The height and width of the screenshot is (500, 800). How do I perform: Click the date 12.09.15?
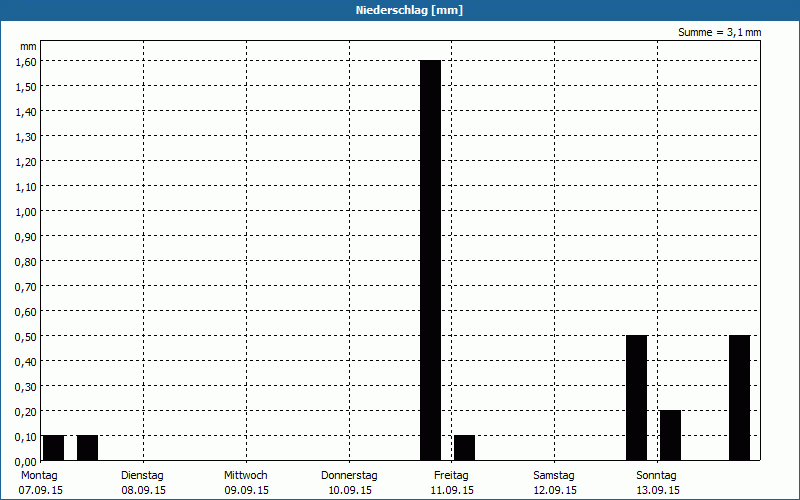[555, 490]
